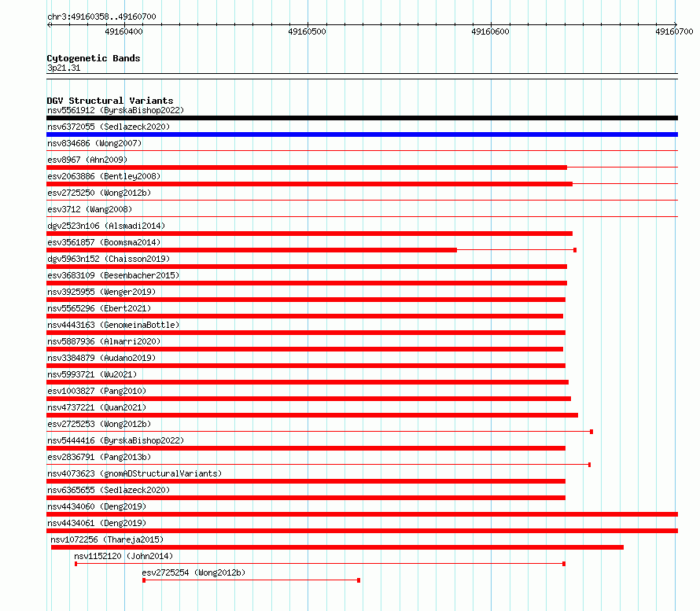Click the nsv4737221 red variant bar

[312, 415]
